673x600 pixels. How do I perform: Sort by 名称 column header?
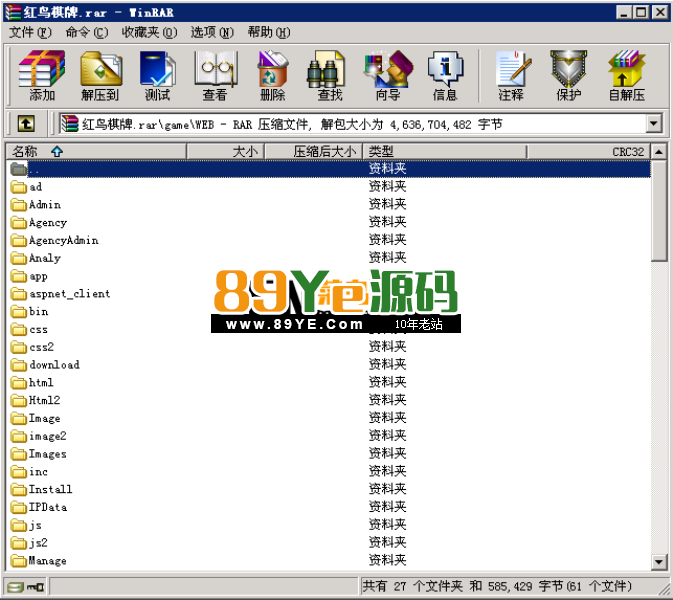click(96, 152)
